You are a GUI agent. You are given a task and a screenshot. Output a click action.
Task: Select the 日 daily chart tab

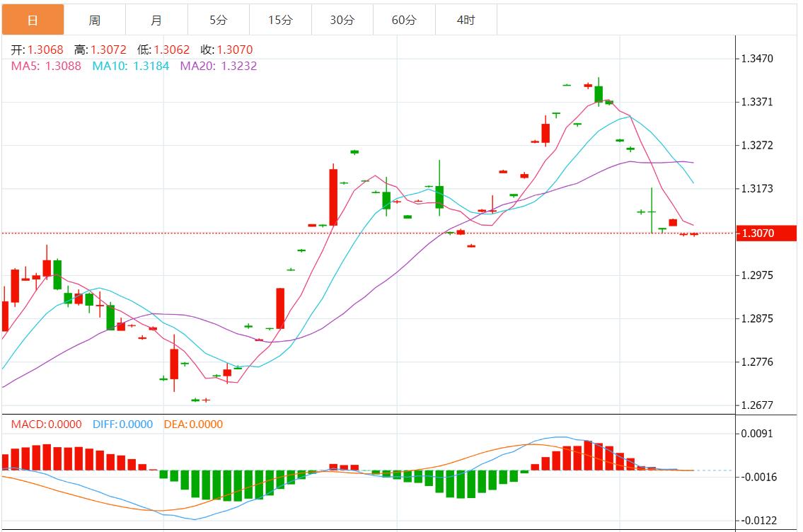(33, 20)
